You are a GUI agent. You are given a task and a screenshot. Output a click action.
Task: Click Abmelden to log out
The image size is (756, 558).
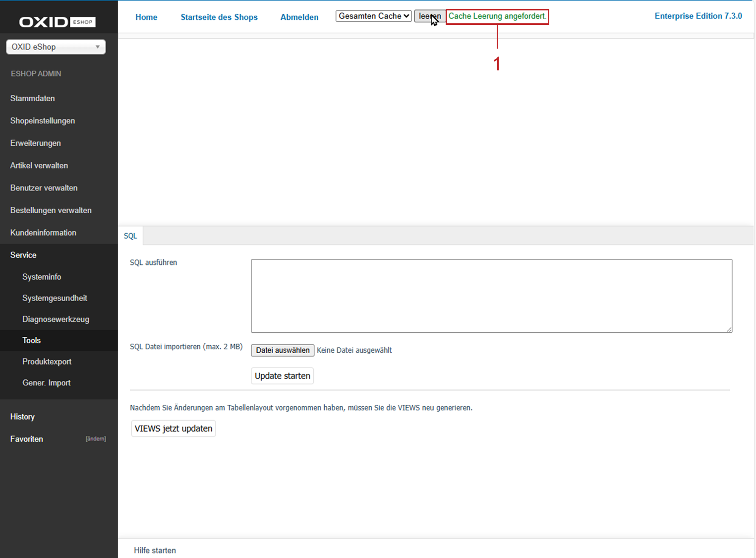299,17
